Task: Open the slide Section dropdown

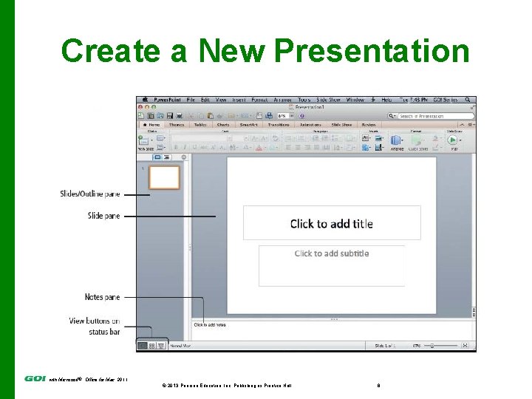Action: point(161,148)
